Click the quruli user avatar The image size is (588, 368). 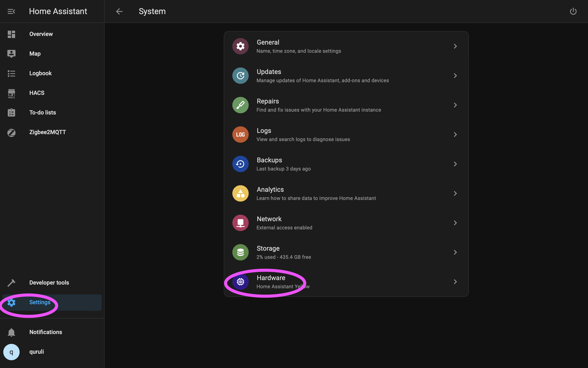tap(11, 352)
